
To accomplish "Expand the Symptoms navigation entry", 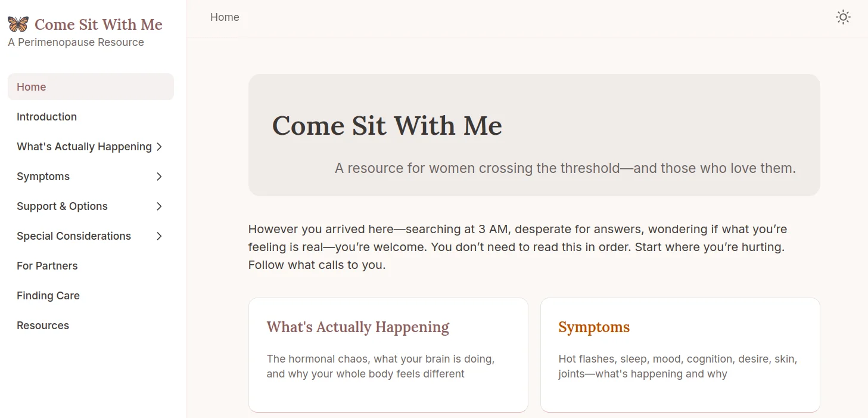I will 158,176.
